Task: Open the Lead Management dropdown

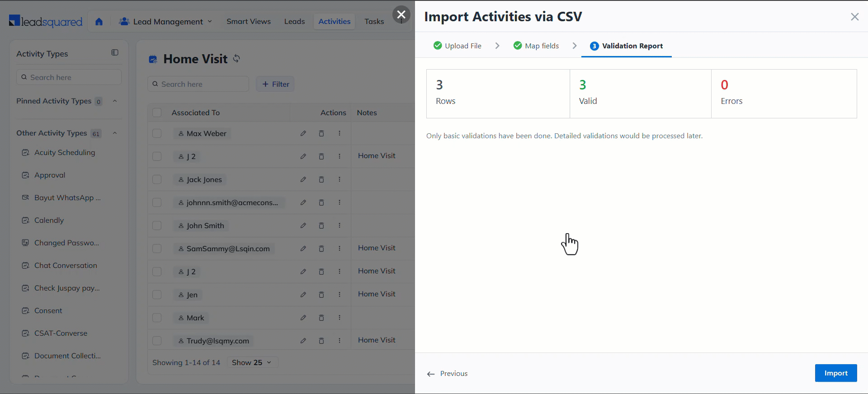Action: (x=165, y=21)
